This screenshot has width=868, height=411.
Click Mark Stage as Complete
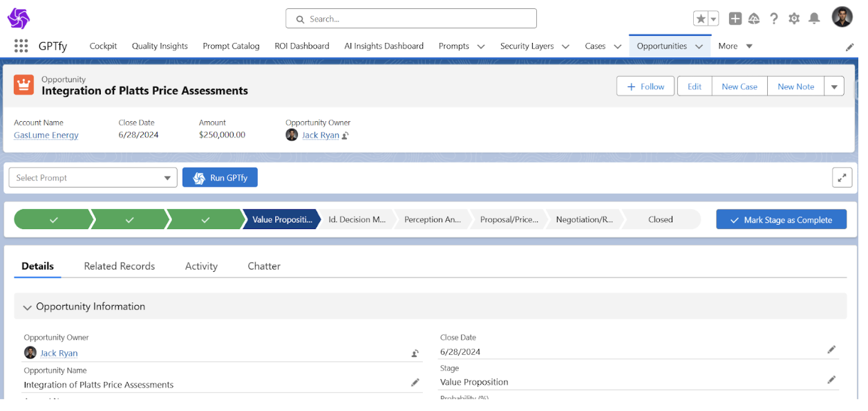click(781, 219)
